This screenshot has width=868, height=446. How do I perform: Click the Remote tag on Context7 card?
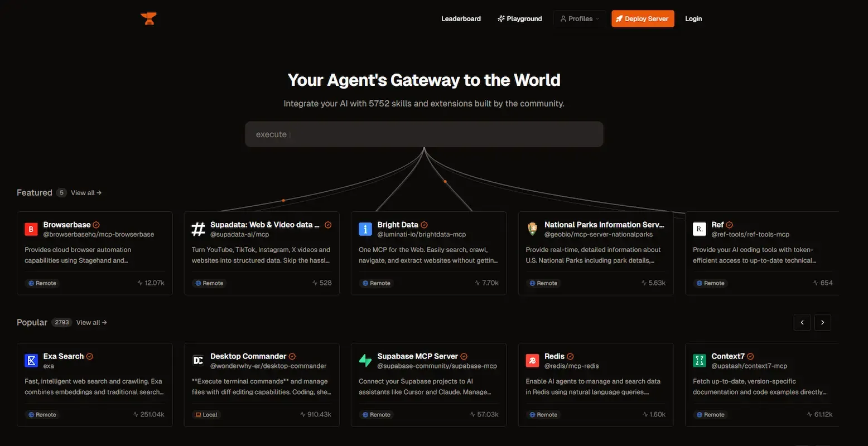click(710, 415)
